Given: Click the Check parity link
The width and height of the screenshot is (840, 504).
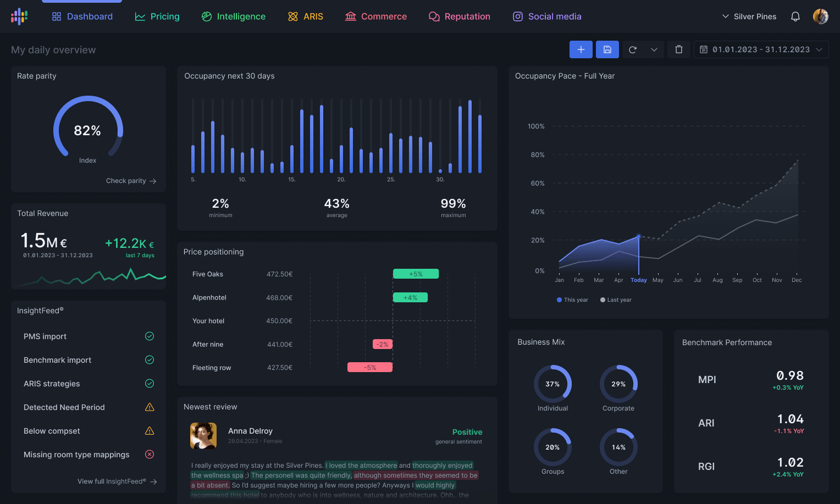Looking at the screenshot, I should 131,180.
